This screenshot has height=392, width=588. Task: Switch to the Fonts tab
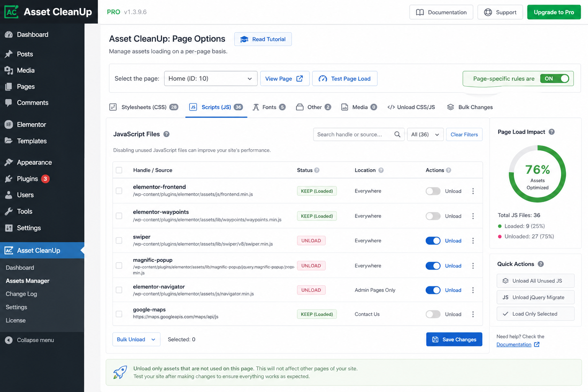(x=269, y=107)
